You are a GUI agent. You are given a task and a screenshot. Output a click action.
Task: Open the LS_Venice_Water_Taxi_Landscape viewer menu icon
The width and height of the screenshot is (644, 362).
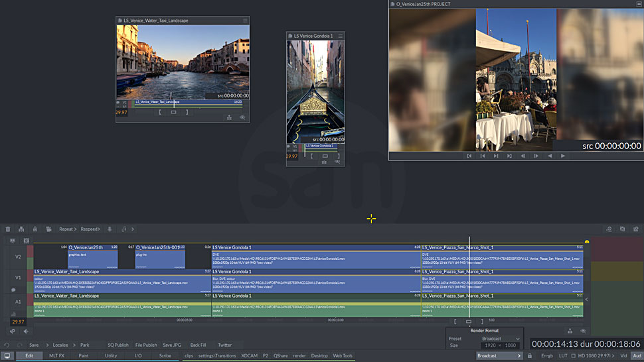(245, 21)
